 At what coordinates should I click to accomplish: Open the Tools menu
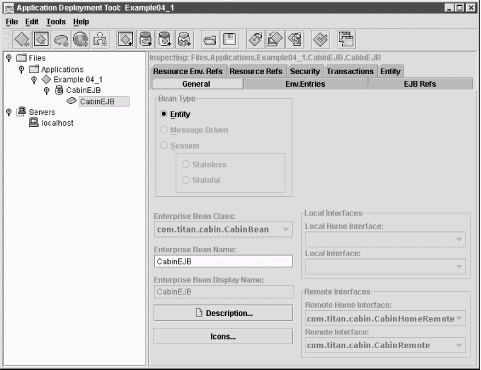click(56, 22)
